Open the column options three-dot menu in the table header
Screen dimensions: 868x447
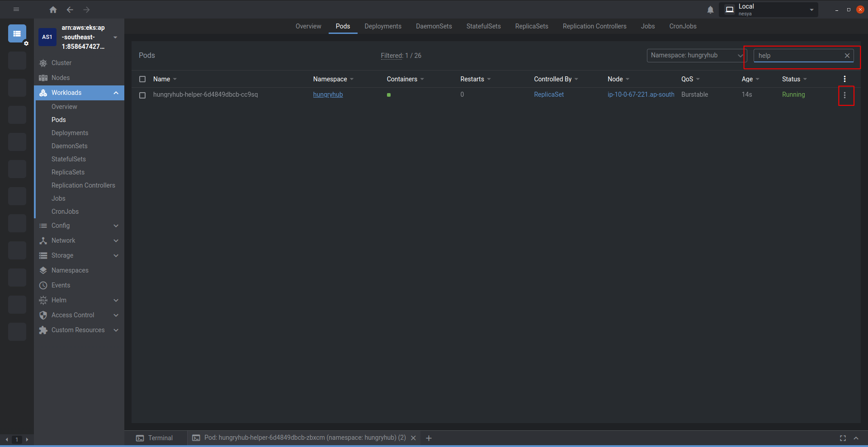coord(844,79)
